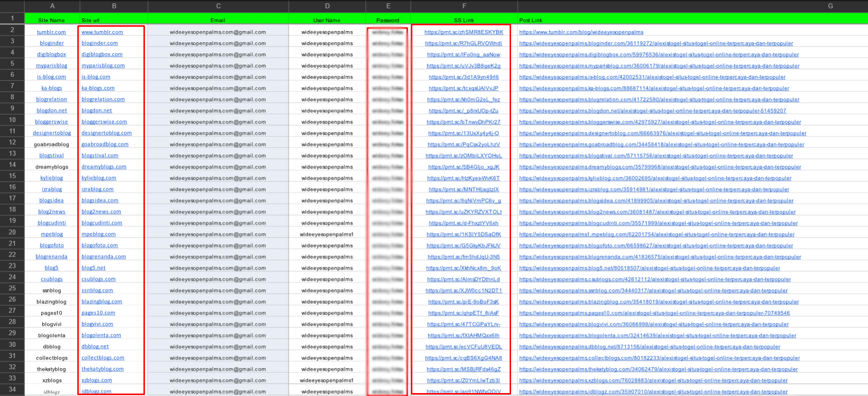
Task: Open the digiblogbox link in Site Name column
Action: pos(52,54)
